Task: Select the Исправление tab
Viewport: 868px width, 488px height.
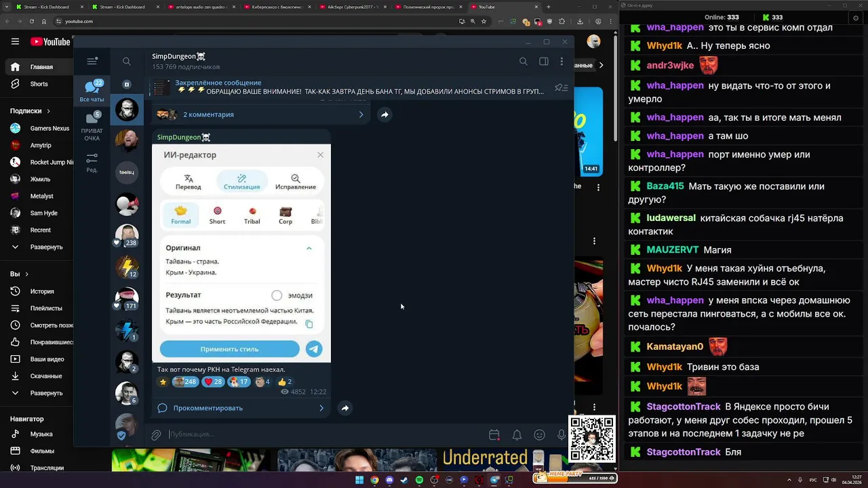Action: (295, 182)
